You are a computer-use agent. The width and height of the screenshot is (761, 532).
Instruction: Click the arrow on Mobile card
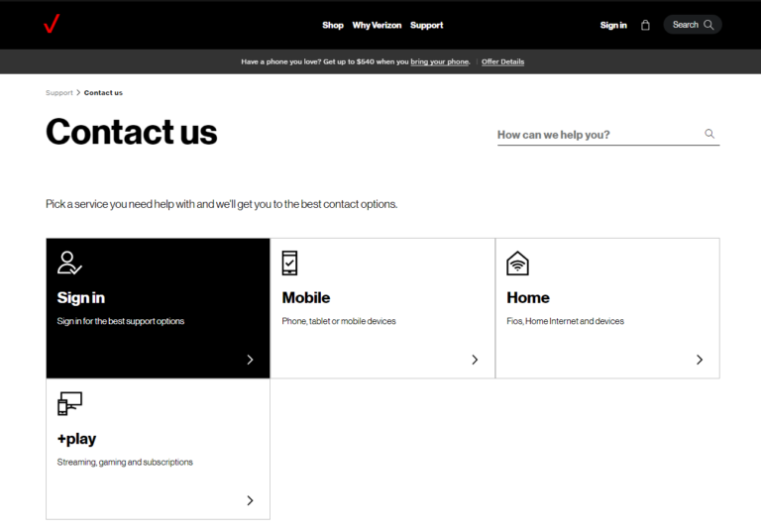pos(475,360)
